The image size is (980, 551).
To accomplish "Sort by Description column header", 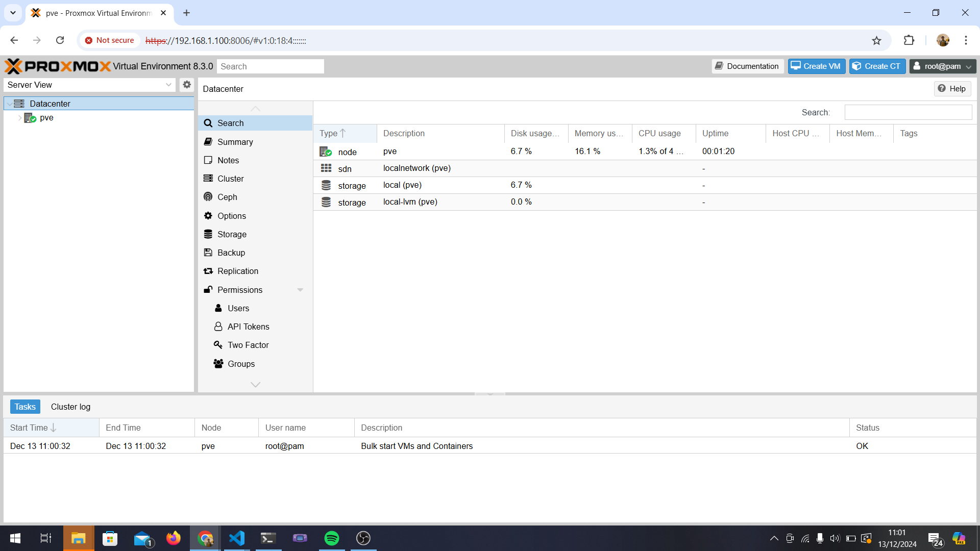I will click(x=440, y=133).
